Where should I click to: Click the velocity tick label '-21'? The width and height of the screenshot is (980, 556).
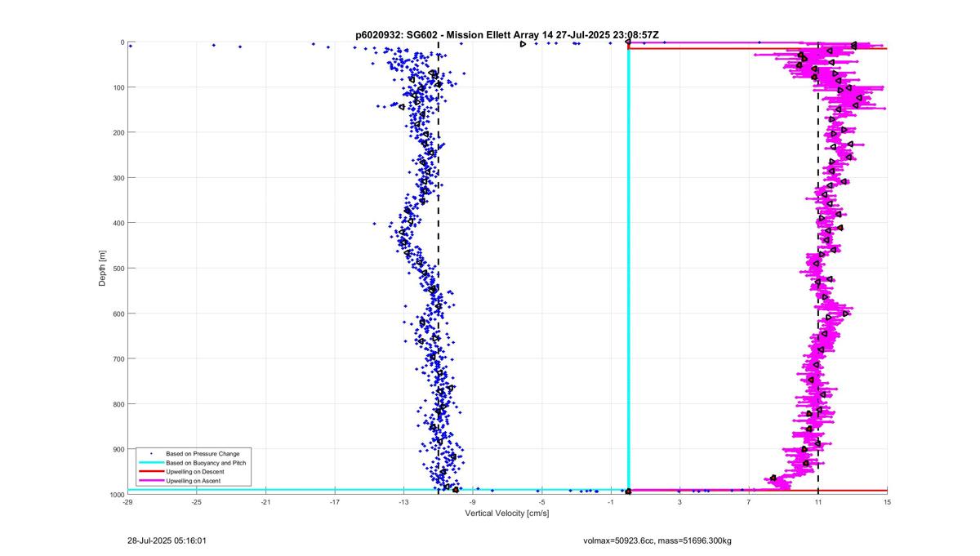(x=265, y=502)
